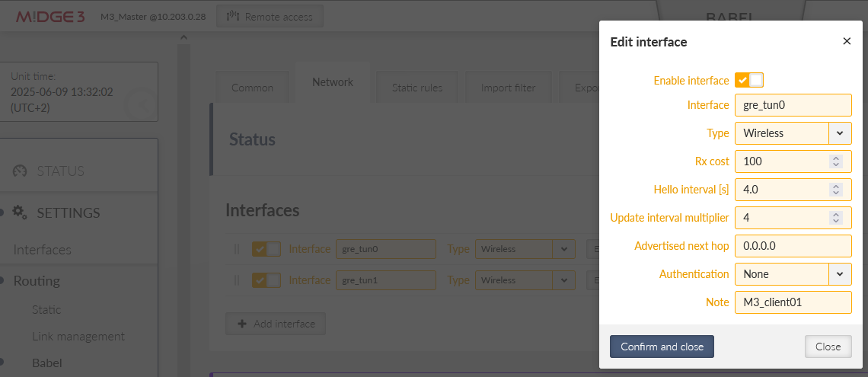Click the Advertised next hop field

[x=793, y=246]
